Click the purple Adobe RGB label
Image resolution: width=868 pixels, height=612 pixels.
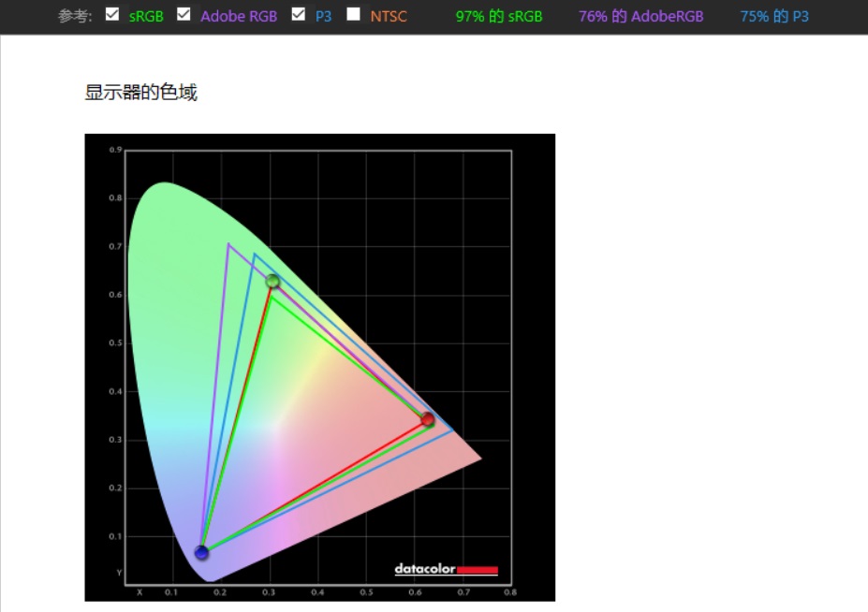click(239, 17)
